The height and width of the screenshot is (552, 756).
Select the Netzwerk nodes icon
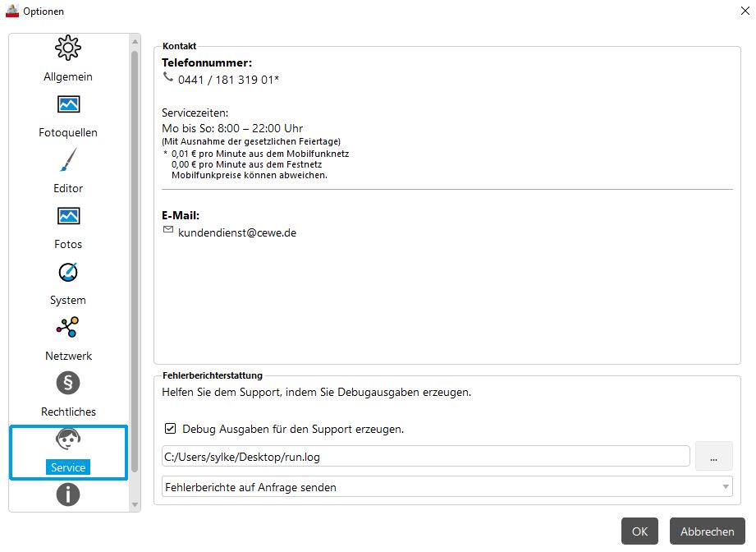(67, 327)
